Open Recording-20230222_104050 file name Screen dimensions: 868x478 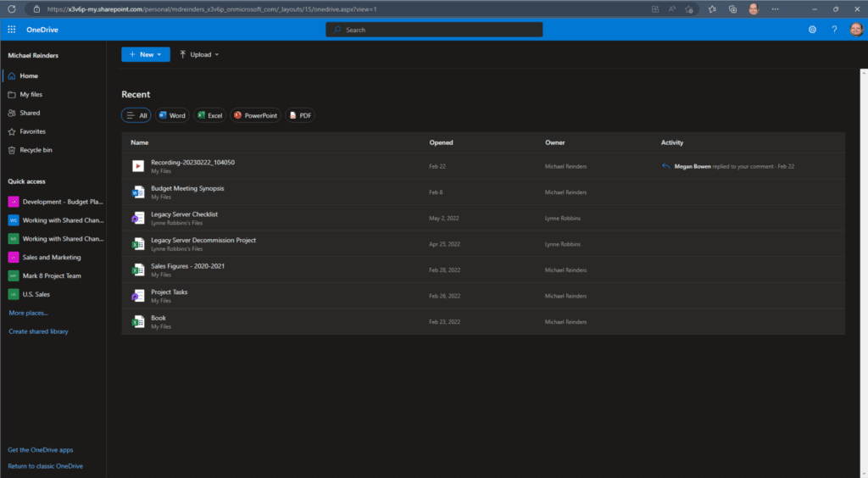(x=192, y=162)
